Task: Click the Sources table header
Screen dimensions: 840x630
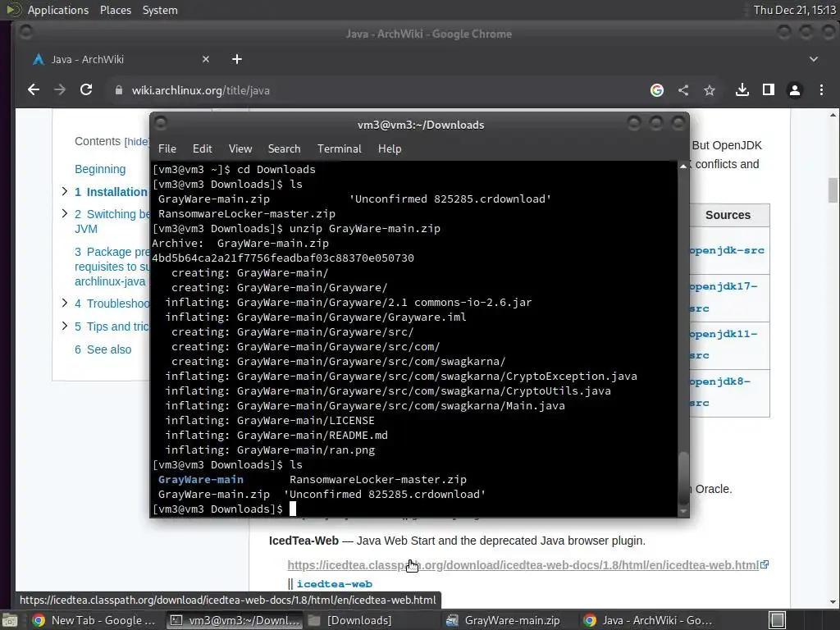Action: click(728, 216)
